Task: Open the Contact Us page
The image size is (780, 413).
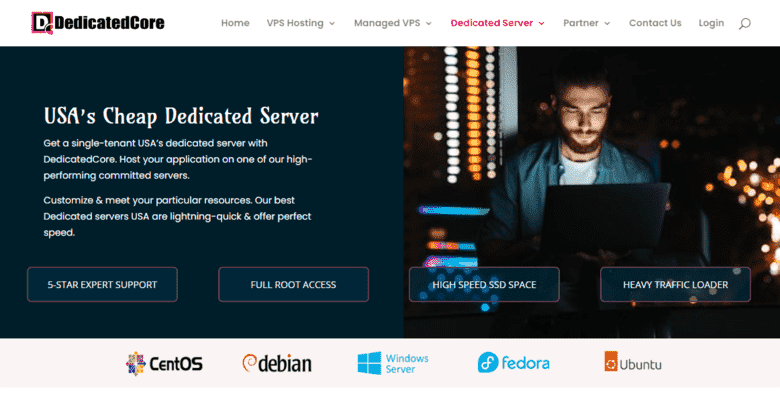Action: (655, 23)
